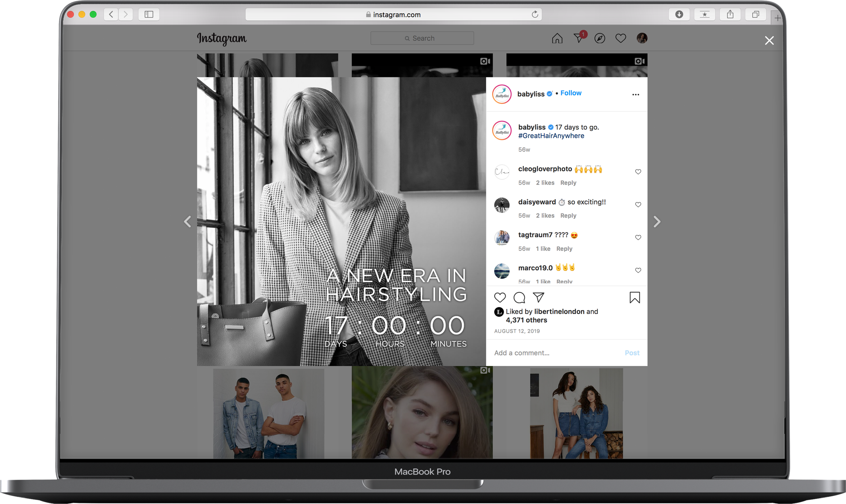The height and width of the screenshot is (504, 846).
Task: Open tagtraum7's profile avatar
Action: pyautogui.click(x=502, y=238)
